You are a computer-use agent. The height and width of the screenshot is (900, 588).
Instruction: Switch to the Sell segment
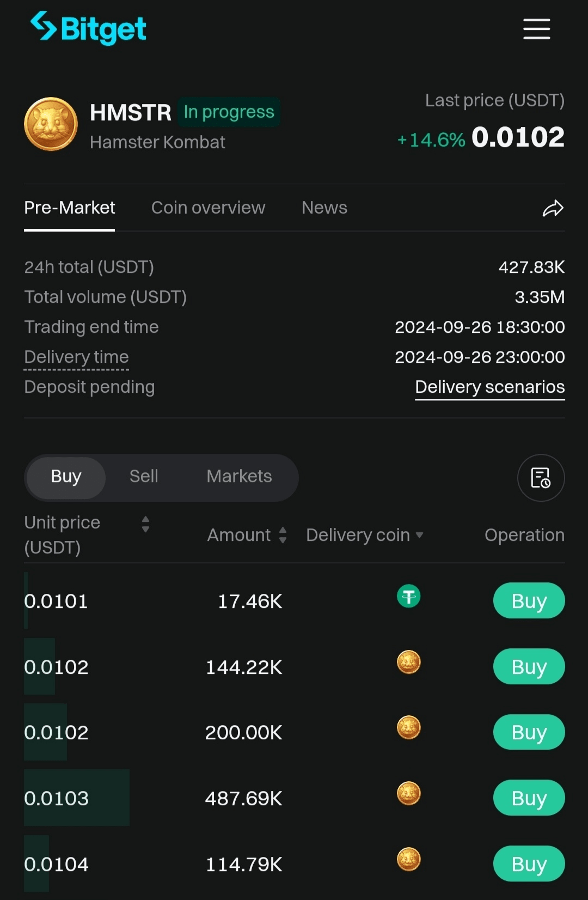coord(144,477)
